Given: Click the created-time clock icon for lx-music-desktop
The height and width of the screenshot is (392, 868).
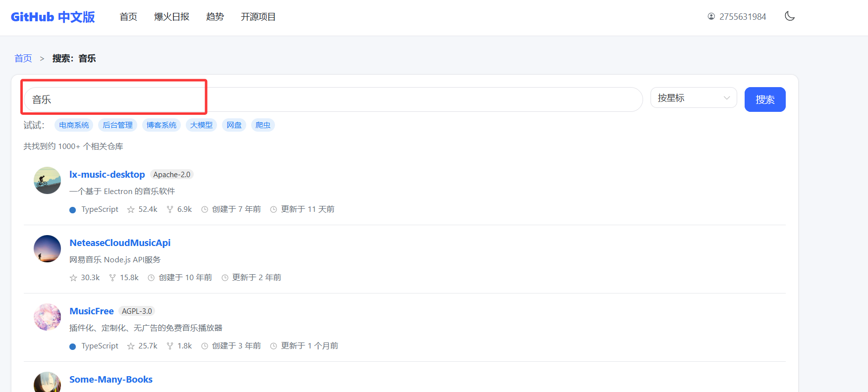Looking at the screenshot, I should click(205, 209).
